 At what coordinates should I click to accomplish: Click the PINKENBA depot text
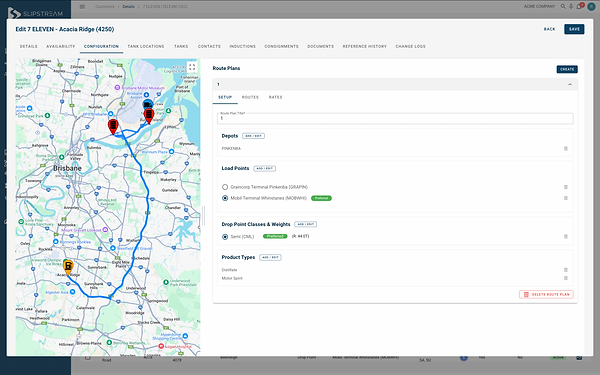click(231, 148)
